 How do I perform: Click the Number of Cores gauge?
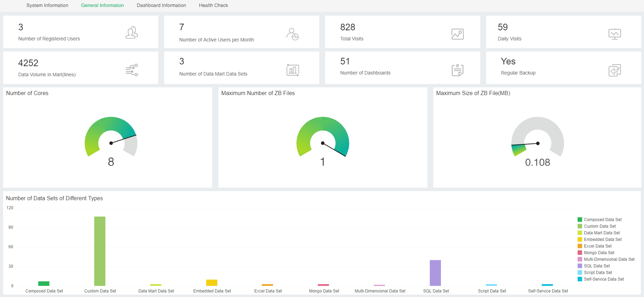click(111, 137)
